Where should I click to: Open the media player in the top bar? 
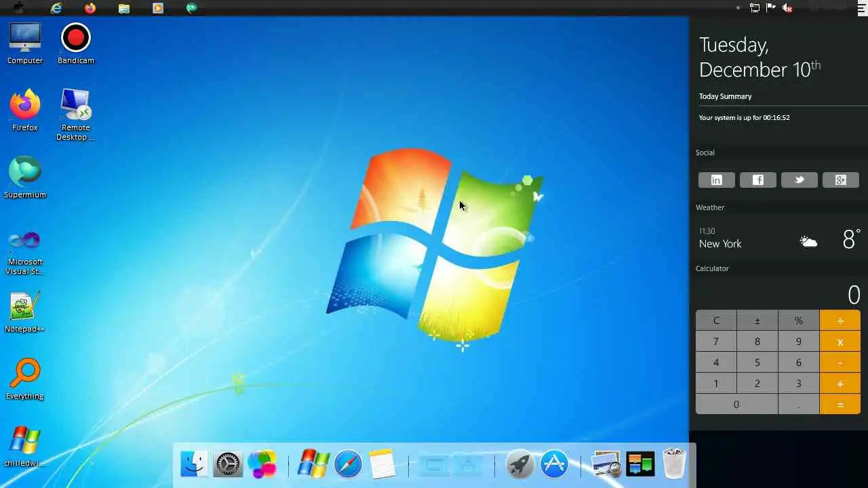coord(158,8)
